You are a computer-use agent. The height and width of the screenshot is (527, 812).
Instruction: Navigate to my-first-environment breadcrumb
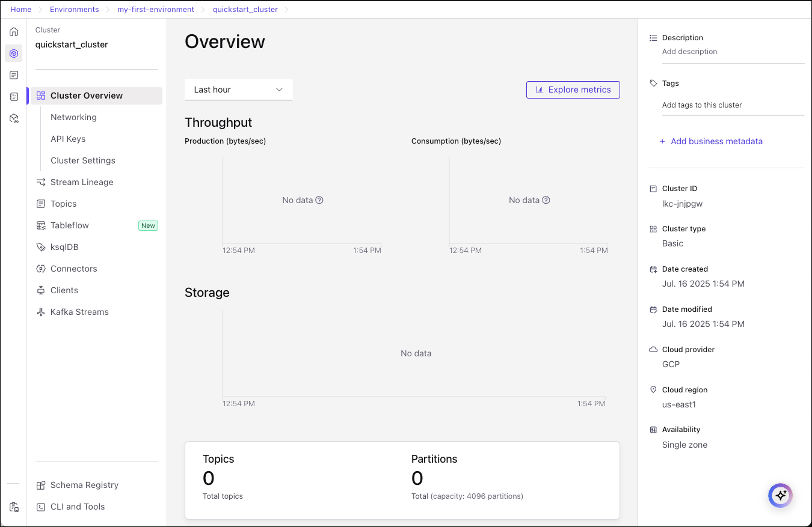(x=156, y=10)
